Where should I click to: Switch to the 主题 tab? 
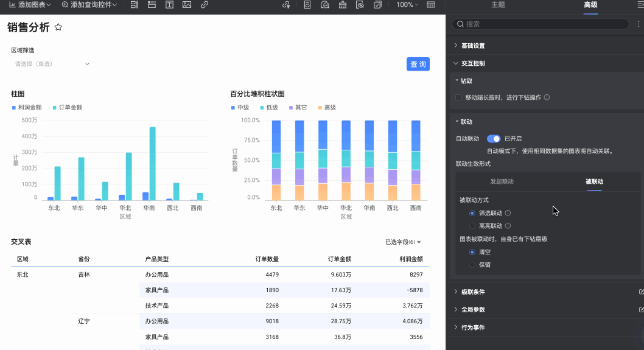tap(498, 5)
